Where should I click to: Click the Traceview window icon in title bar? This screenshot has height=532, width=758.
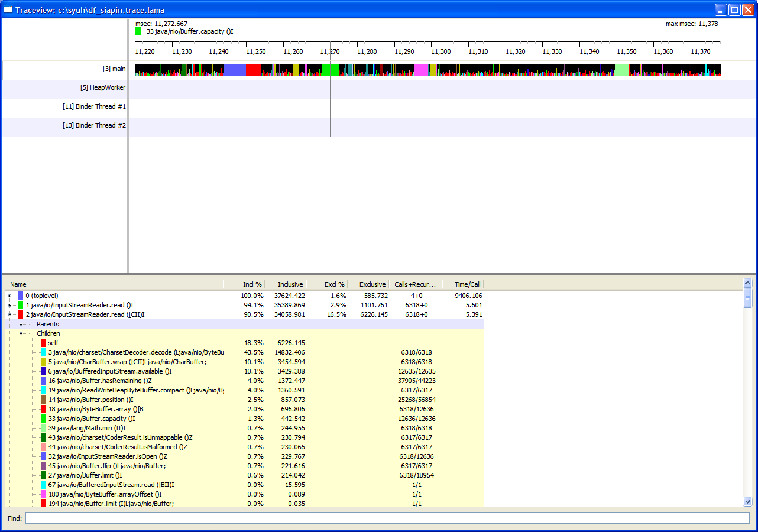tap(8, 10)
